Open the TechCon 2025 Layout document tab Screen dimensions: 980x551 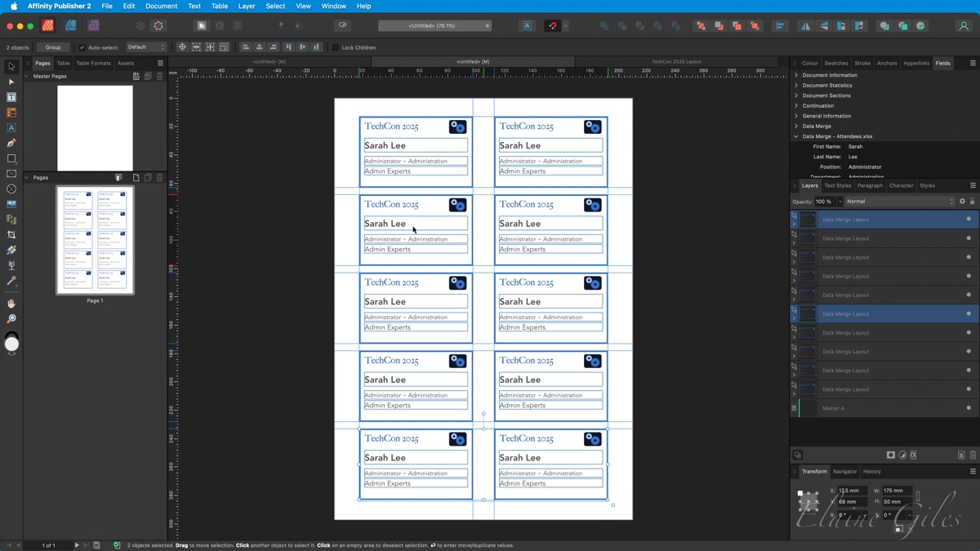[x=676, y=61]
